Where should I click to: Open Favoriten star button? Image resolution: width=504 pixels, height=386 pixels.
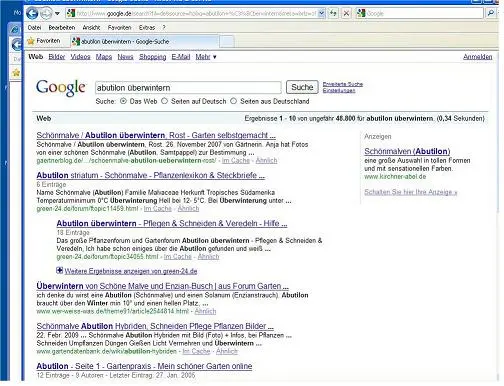point(44,41)
